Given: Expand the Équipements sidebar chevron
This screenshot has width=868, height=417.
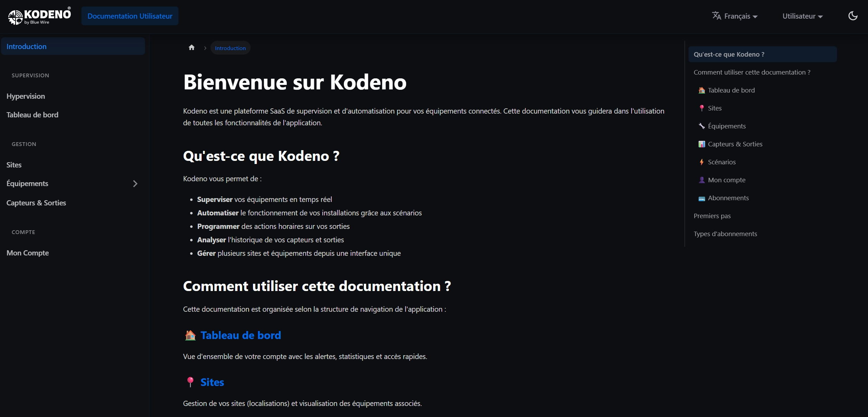Looking at the screenshot, I should click(x=135, y=184).
